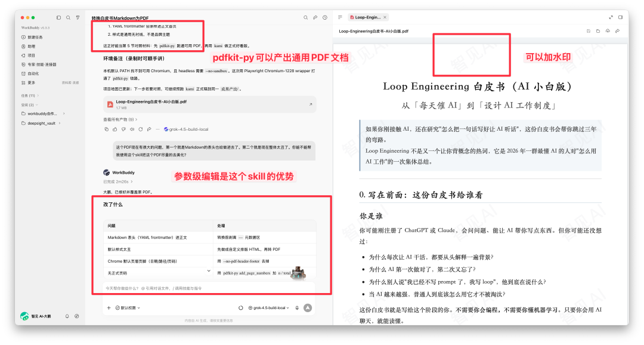The height and width of the screenshot is (345, 644).
Task: Expand chevron next to deepsight_vault
Action: (60, 123)
